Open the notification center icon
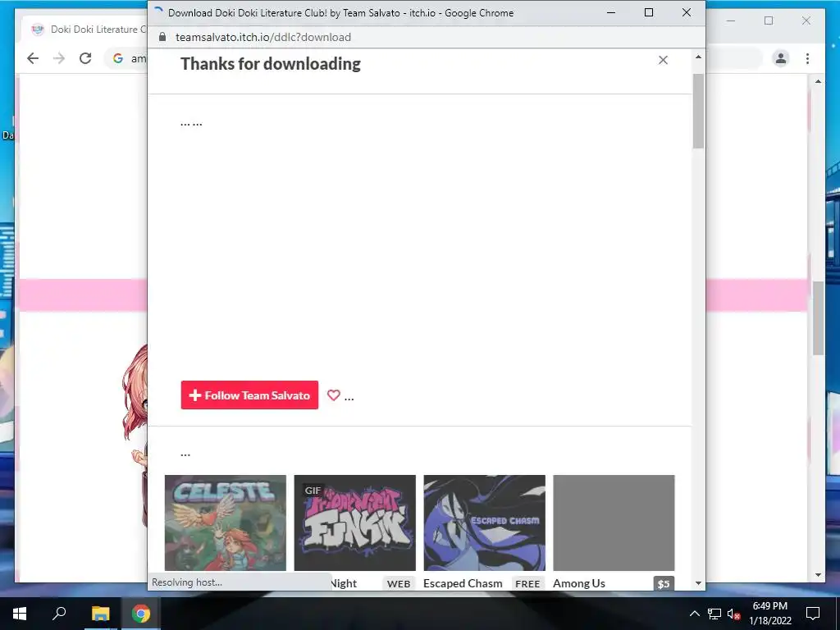840x630 pixels. (813, 614)
